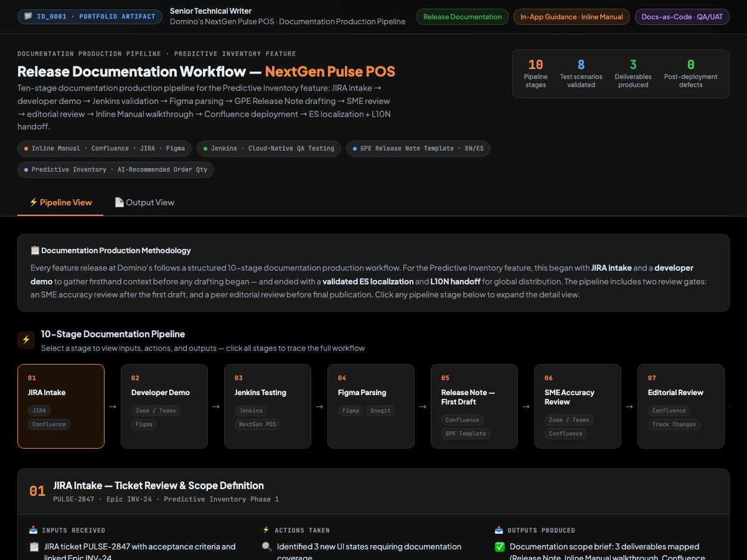Click the magnifier icon beside Identified 3 new UI states

click(x=267, y=547)
